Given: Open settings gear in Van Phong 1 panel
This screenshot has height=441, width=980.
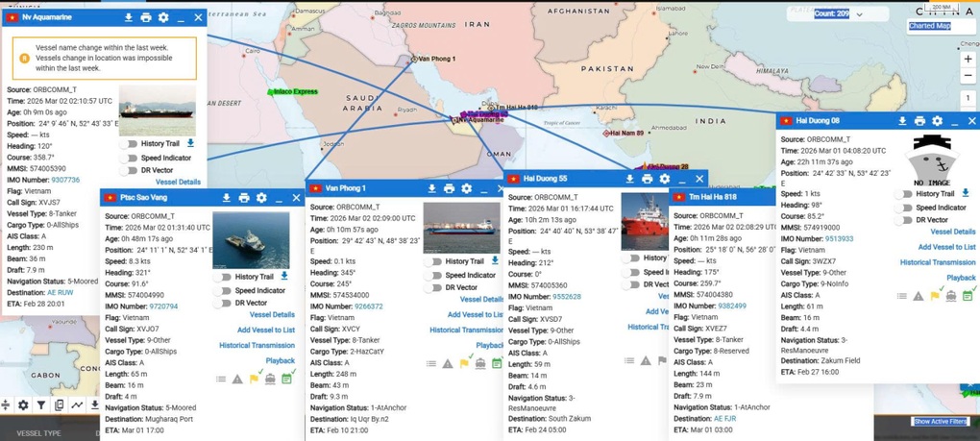Looking at the screenshot, I should click(x=467, y=188).
